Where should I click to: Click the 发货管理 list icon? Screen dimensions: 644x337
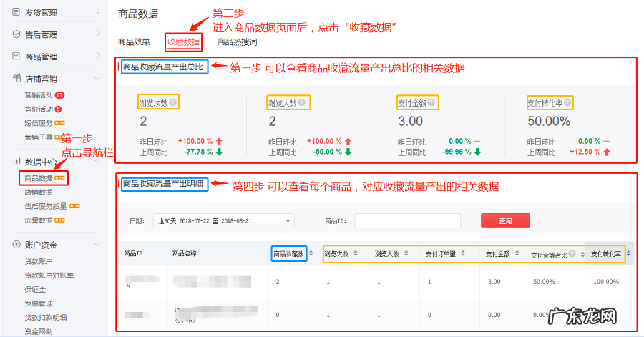(16, 12)
